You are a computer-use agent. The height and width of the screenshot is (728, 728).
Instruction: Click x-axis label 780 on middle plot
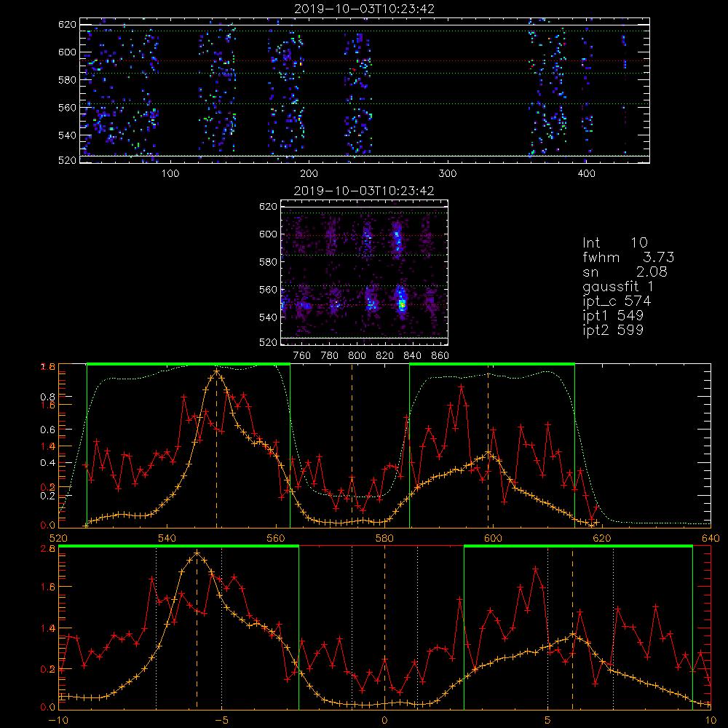click(x=330, y=356)
